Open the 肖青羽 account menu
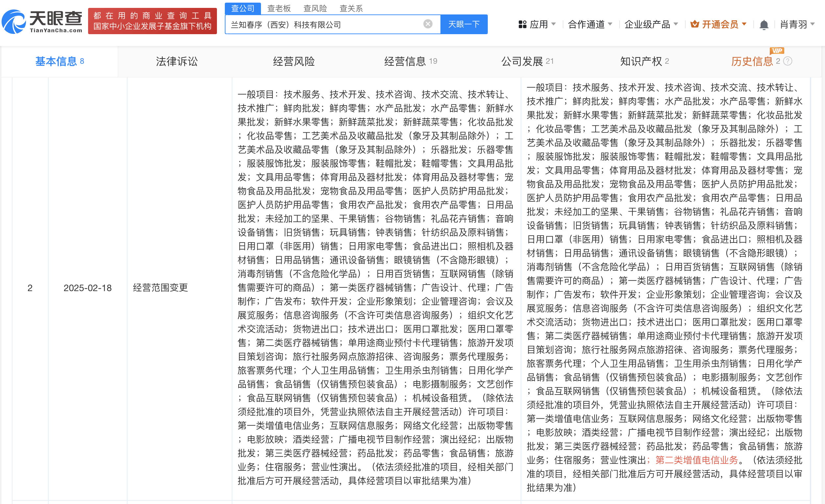Screen dimensions: 825x504 (x=797, y=24)
